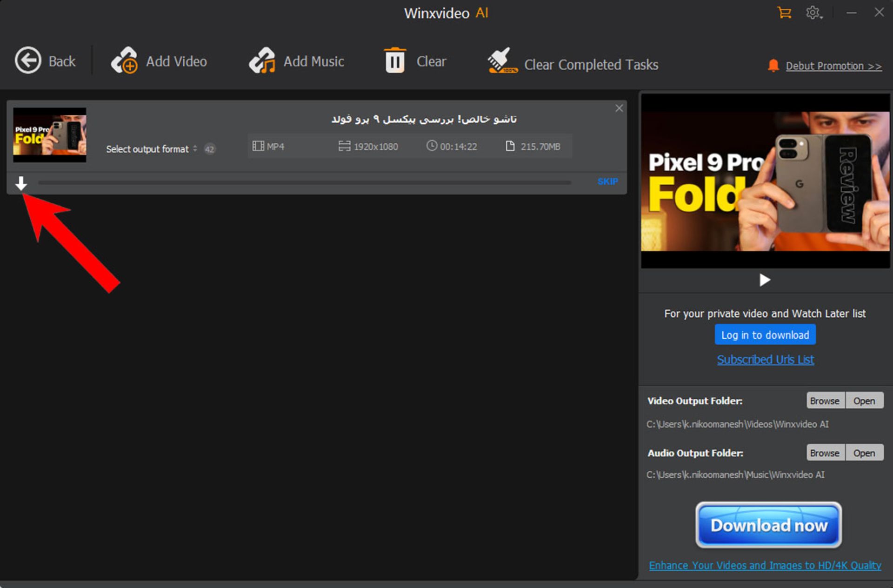Click the Add Music label

[314, 61]
